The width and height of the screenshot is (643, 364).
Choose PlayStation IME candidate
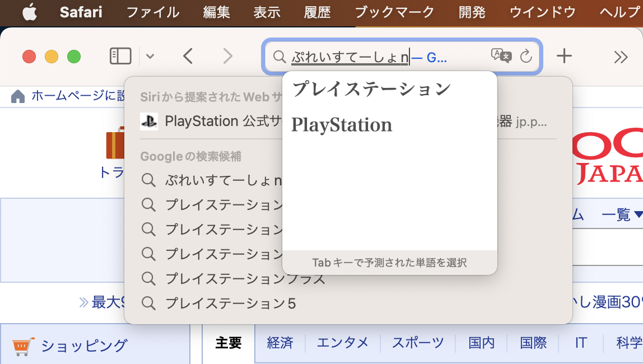[342, 125]
